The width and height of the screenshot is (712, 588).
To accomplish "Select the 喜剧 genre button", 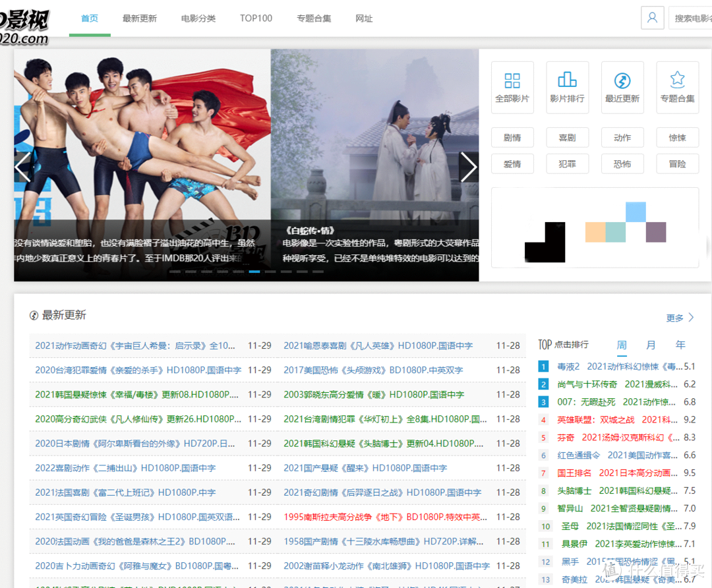I will click(x=567, y=138).
